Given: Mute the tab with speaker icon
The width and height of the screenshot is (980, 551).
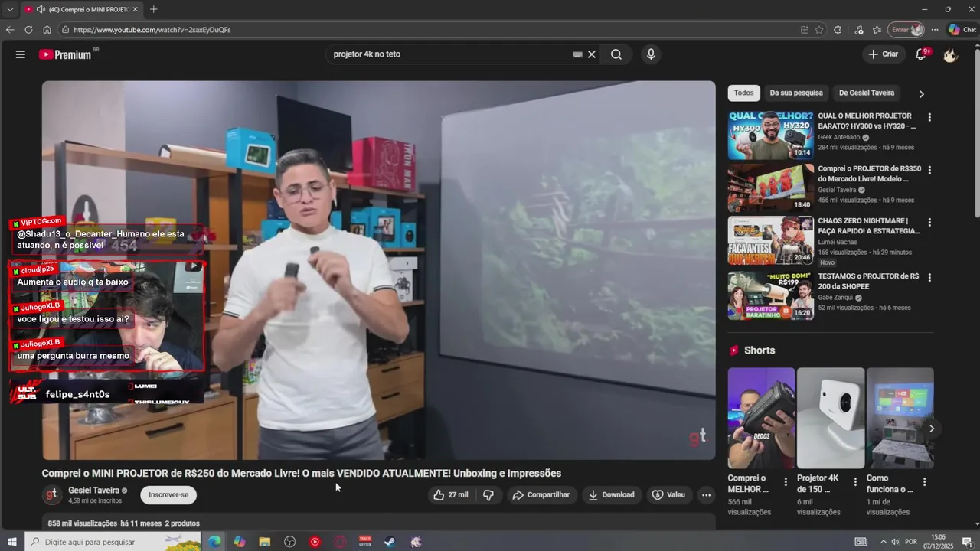Looking at the screenshot, I should click(x=40, y=9).
